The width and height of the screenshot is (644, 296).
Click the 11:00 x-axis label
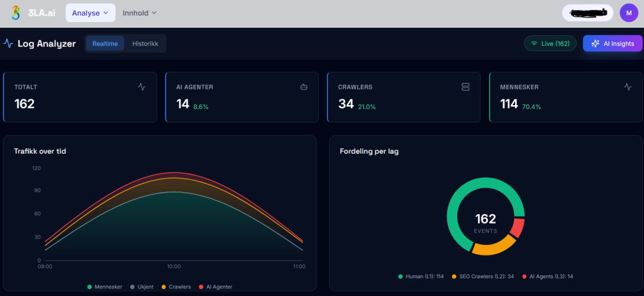(299, 266)
